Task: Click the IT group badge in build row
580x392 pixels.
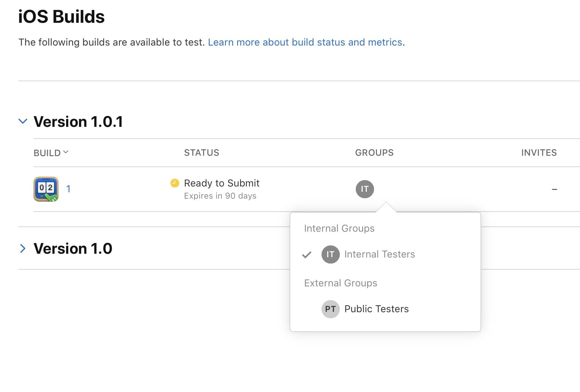Action: (x=364, y=189)
